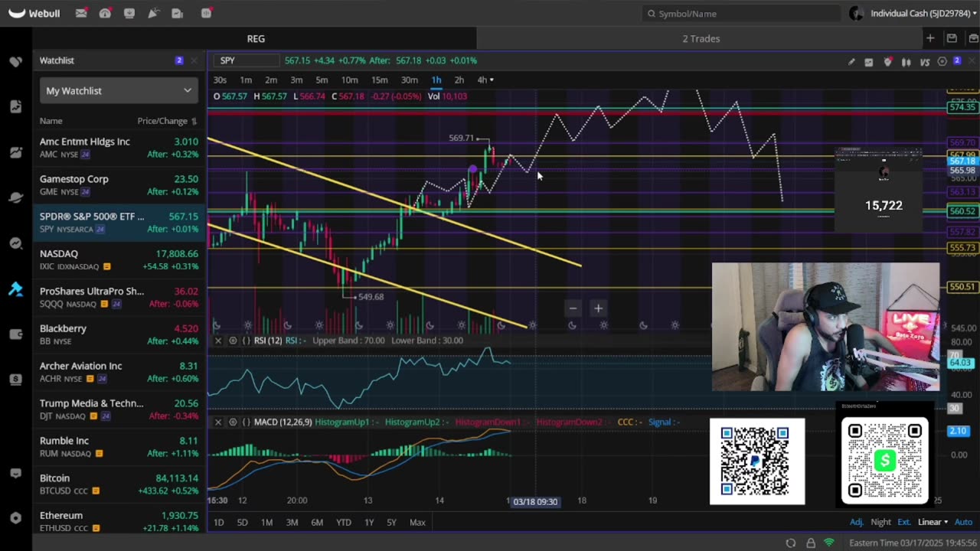980x551 pixels.
Task: Select the 15m chart interval
Action: click(x=379, y=80)
